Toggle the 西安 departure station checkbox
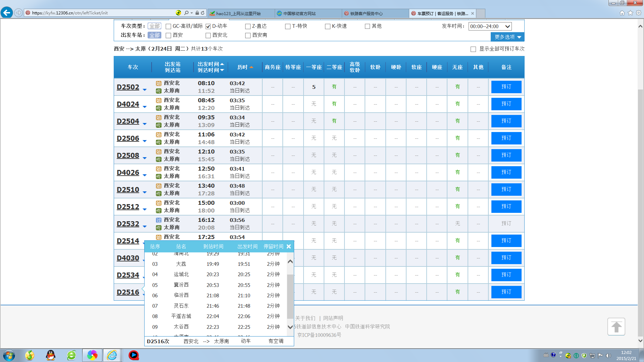Image resolution: width=644 pixels, height=362 pixels. (x=168, y=35)
